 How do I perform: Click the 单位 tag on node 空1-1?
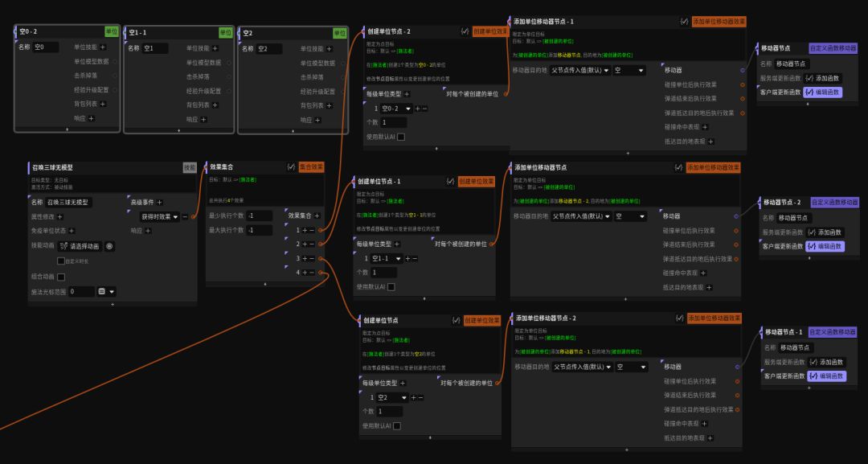coord(225,33)
